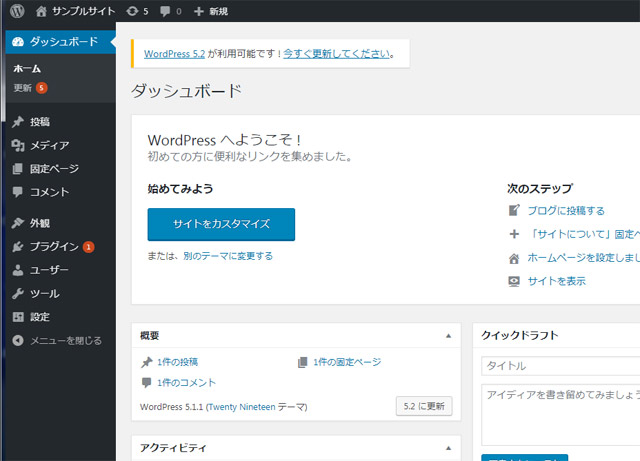Image resolution: width=640 pixels, height=461 pixels.
Task: Open ユーザー menu in sidebar
Action: (48, 270)
